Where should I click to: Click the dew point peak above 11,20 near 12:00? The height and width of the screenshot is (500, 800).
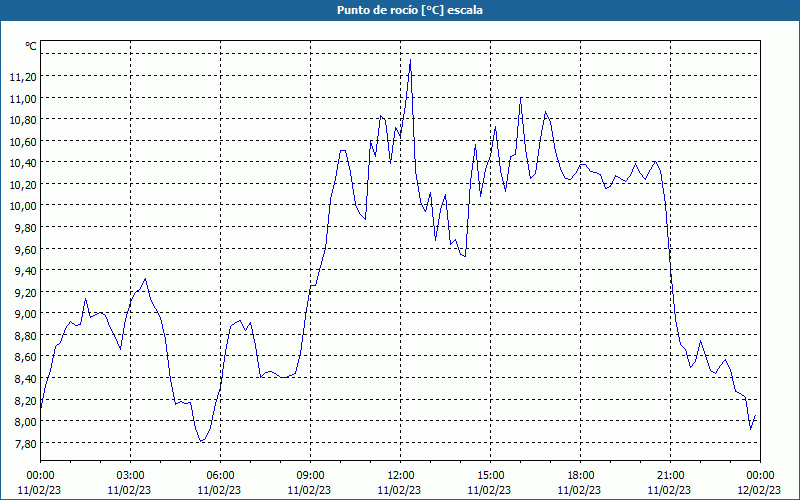(410, 60)
